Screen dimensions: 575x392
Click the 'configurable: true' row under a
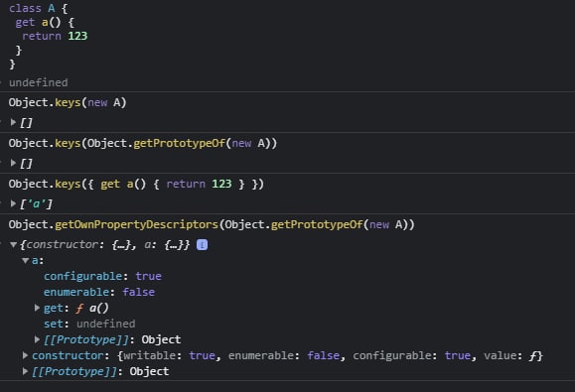(102, 276)
